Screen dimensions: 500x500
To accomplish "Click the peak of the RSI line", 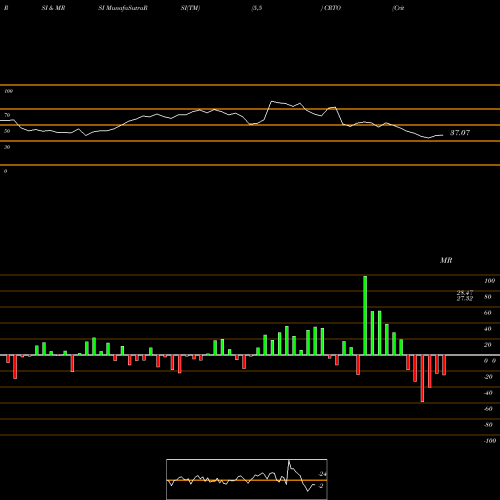I will (x=272, y=101).
